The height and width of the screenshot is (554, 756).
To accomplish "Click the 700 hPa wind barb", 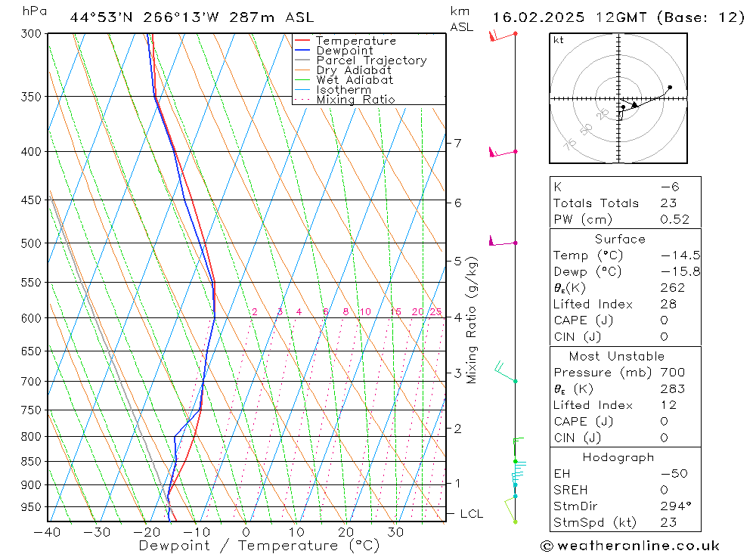I will (x=506, y=372).
